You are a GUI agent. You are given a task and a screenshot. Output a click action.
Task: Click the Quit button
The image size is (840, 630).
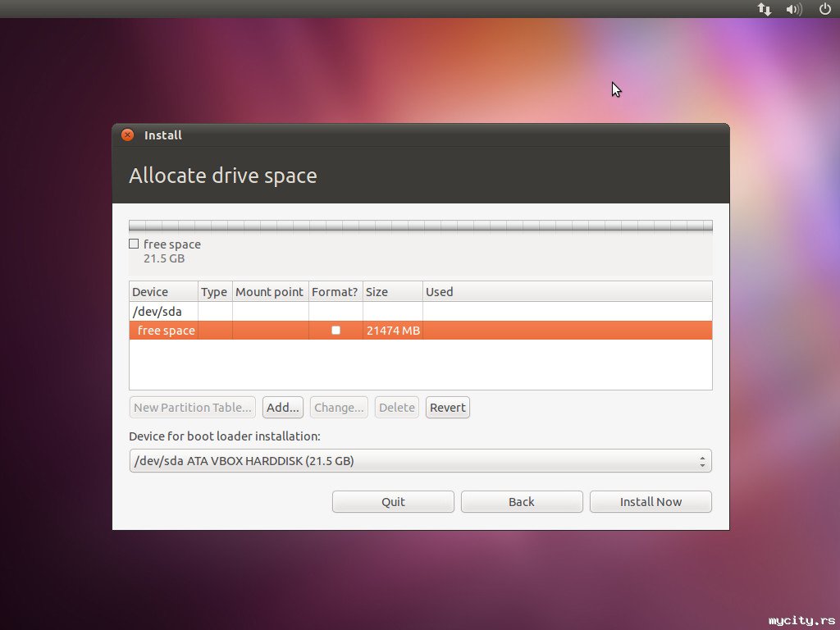393,501
